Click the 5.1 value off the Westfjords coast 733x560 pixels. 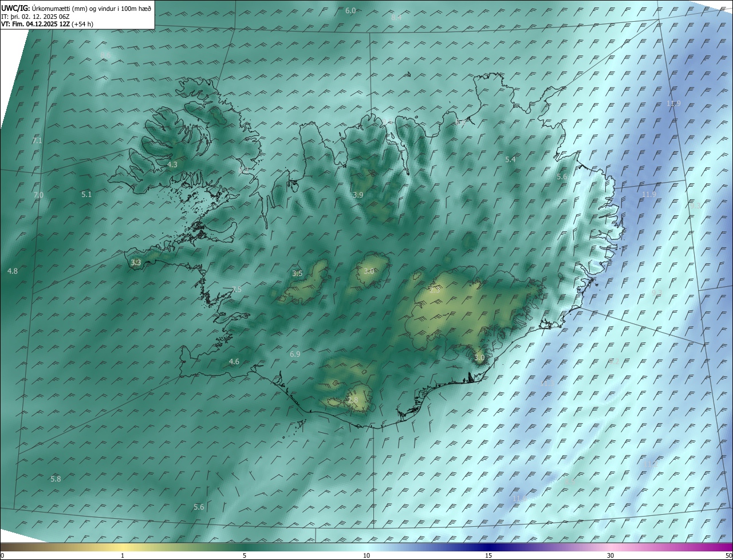[x=86, y=195]
